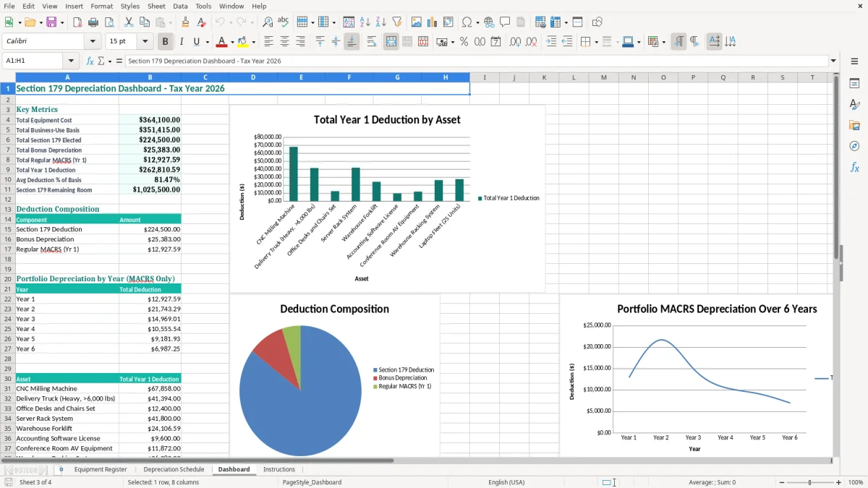
Task: Toggle Left-to-Right text direction
Action: tap(678, 42)
